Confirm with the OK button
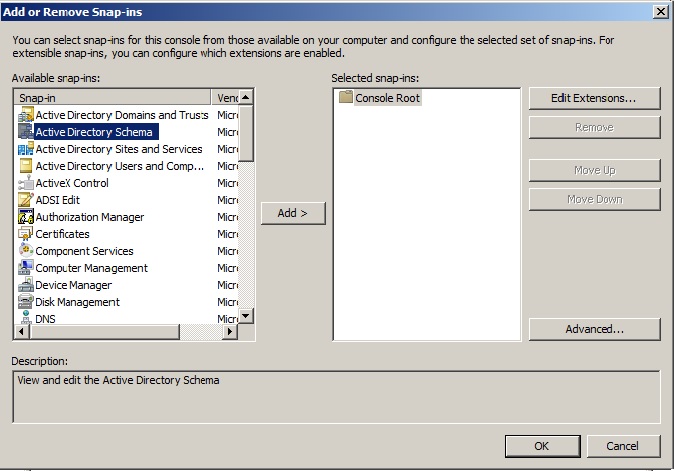 click(x=542, y=446)
